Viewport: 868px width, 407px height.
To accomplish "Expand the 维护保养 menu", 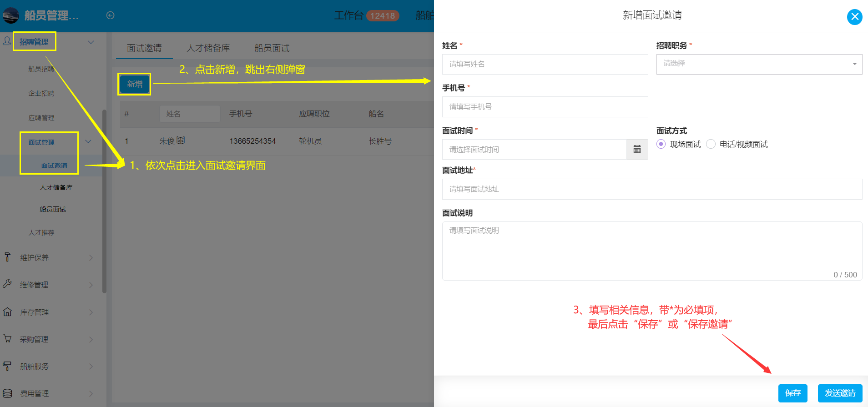I will 91,257.
